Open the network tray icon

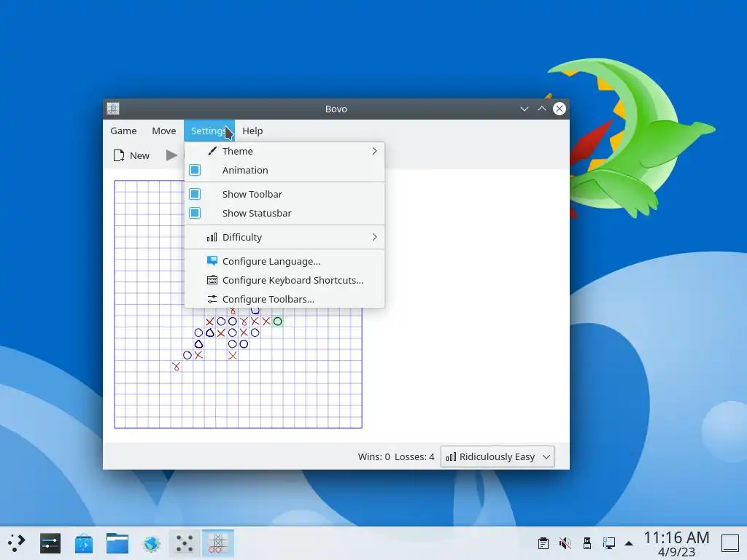tap(609, 543)
